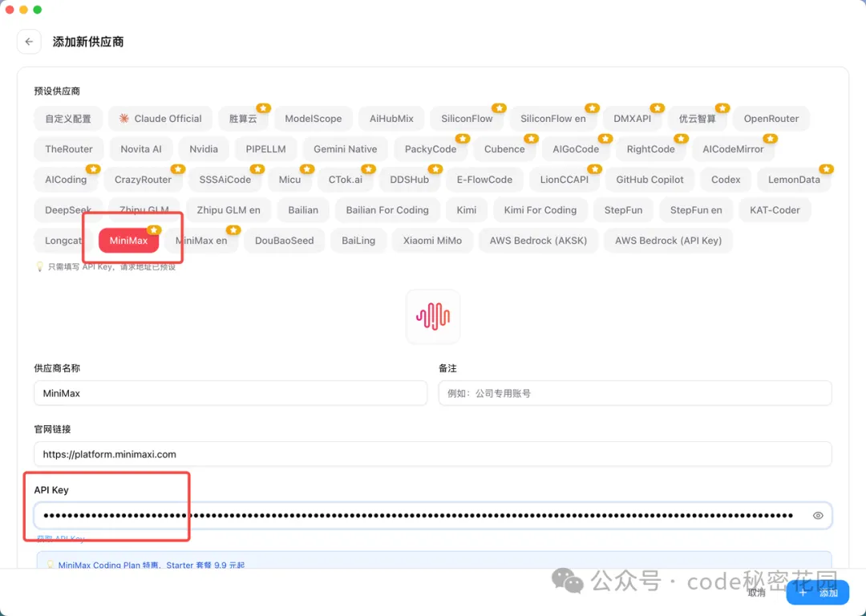The image size is (866, 616).
Task: Select DouBaoSeed preset
Action: tap(284, 241)
